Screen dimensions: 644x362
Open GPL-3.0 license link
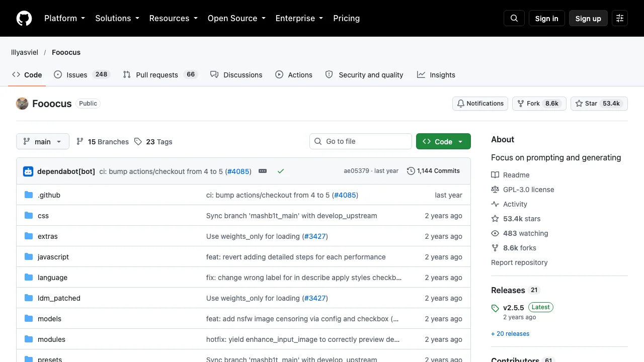tap(523, 190)
